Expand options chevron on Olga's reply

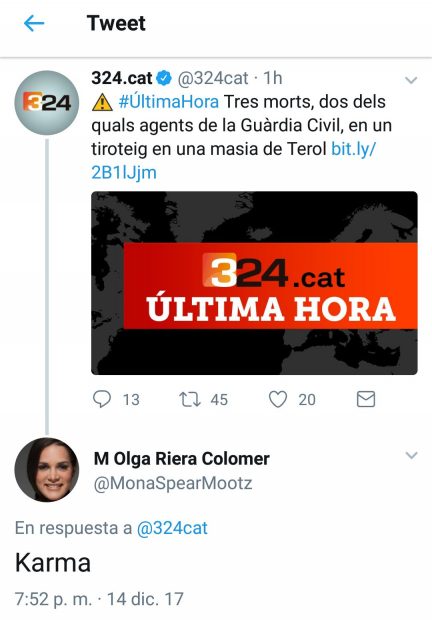411,456
